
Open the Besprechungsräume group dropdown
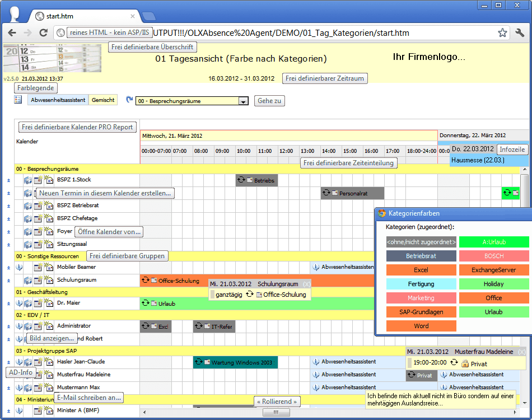pyautogui.click(x=243, y=101)
